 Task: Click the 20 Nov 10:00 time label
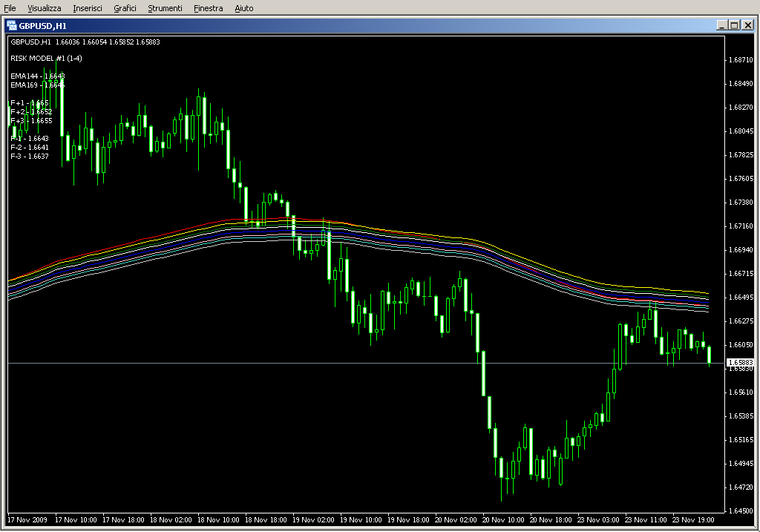pos(503,520)
